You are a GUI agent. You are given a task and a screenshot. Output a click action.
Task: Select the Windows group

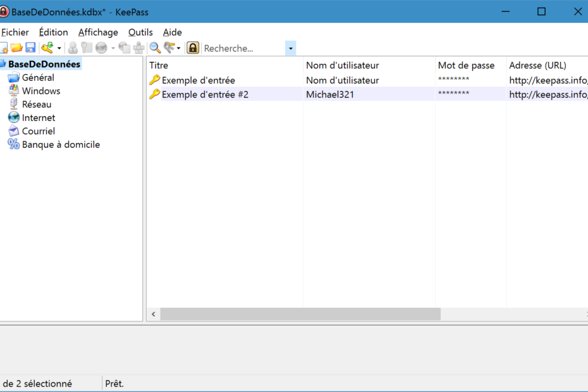click(41, 91)
